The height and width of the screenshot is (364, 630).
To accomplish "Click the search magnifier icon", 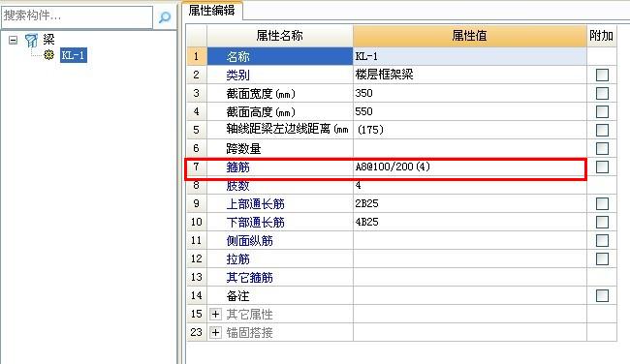I will pyautogui.click(x=165, y=16).
